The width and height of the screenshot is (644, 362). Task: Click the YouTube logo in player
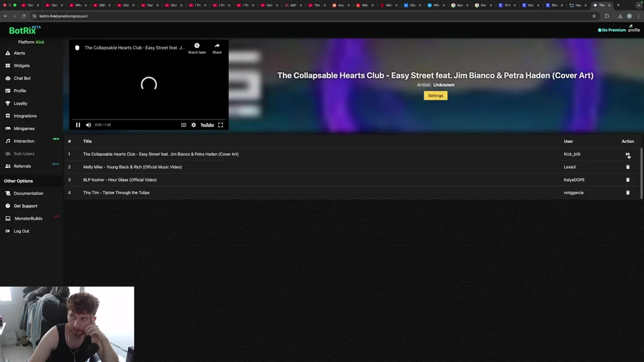tap(207, 125)
